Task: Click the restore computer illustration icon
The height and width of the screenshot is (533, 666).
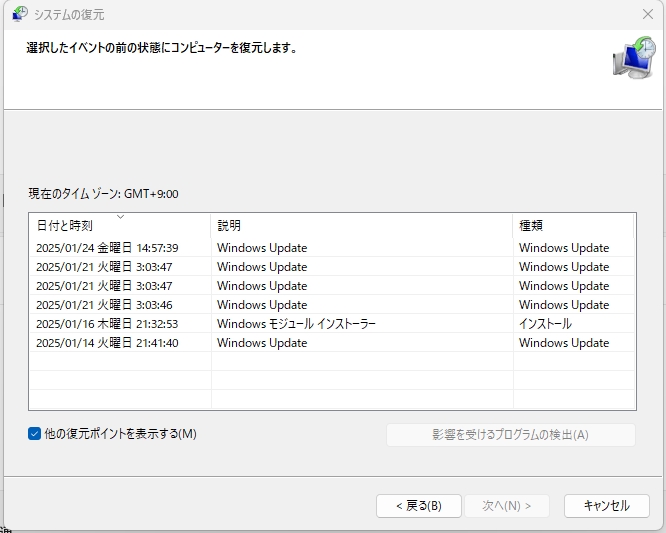Action: (632, 58)
